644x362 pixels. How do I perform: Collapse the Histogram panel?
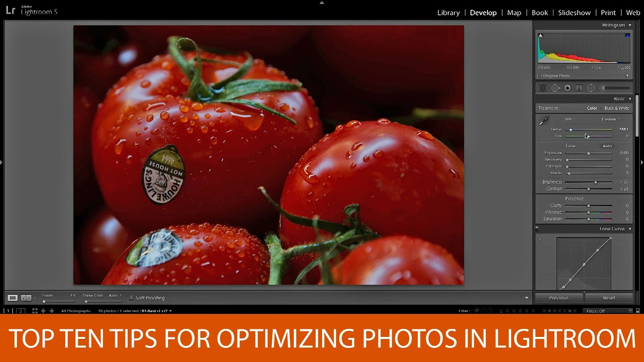629,25
